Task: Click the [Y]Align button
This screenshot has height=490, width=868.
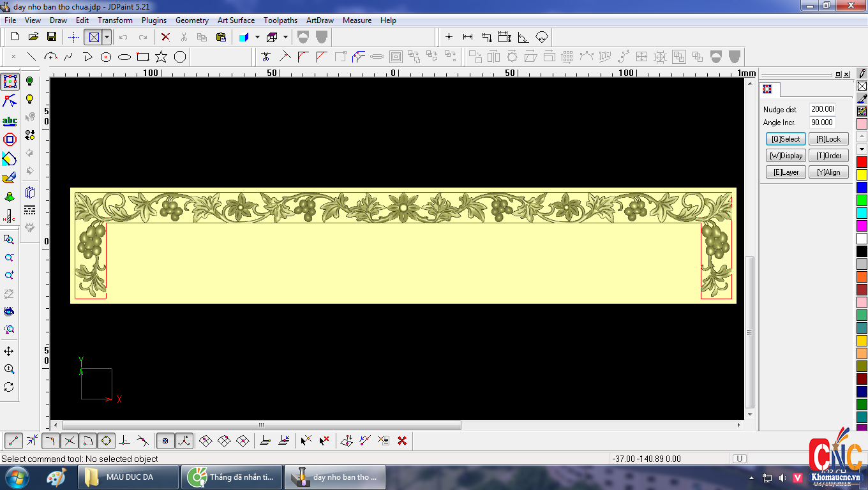Action: click(828, 172)
